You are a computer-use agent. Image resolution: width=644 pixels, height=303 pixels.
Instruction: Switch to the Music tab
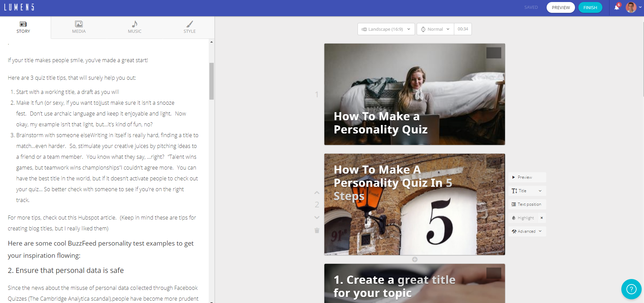coord(135,27)
